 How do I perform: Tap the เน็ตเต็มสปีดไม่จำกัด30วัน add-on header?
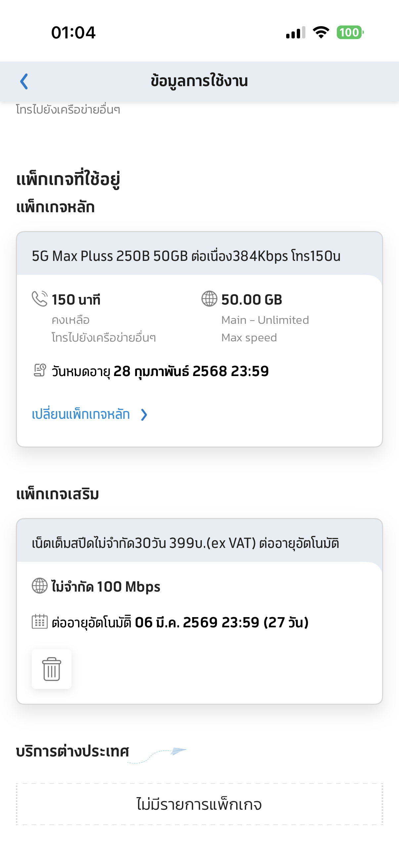coord(185,543)
